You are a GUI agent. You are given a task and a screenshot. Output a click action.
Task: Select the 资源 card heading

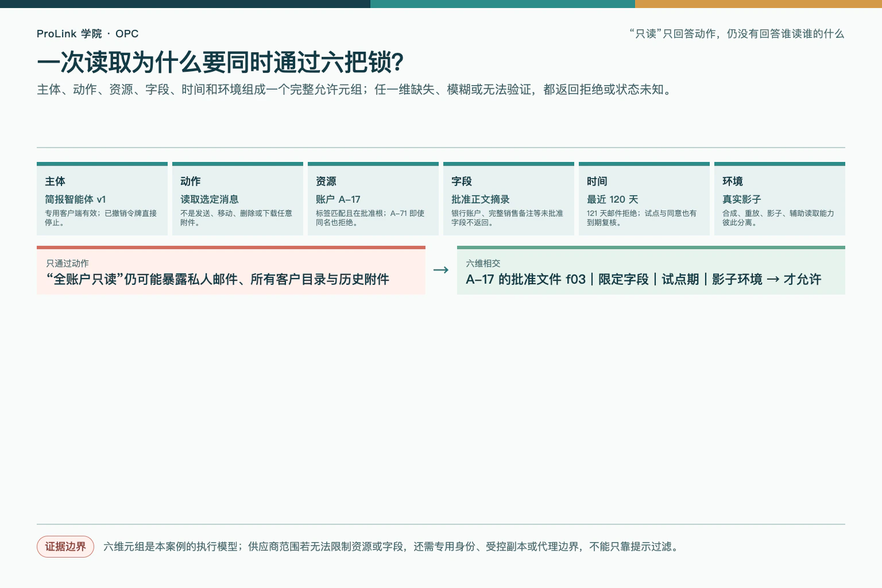click(326, 181)
